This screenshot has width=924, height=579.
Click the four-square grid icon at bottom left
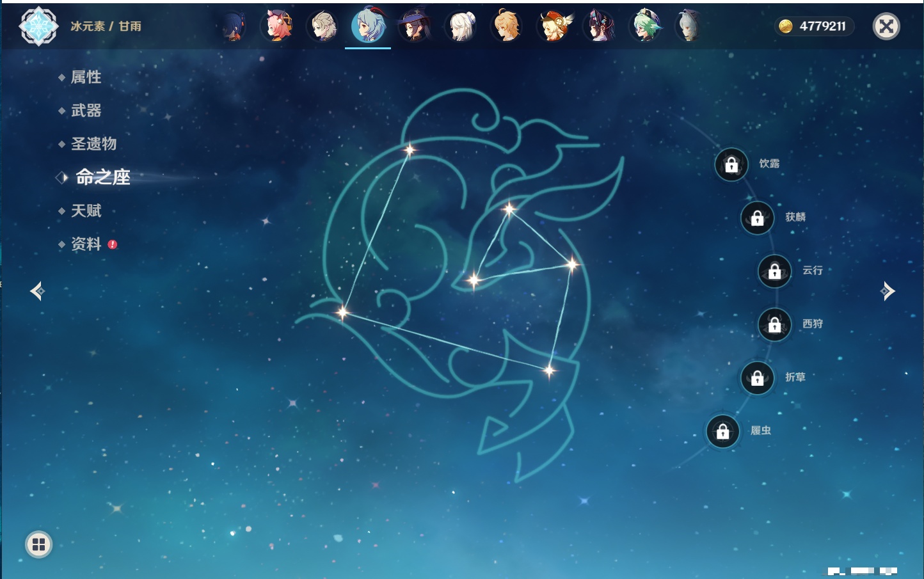(38, 544)
